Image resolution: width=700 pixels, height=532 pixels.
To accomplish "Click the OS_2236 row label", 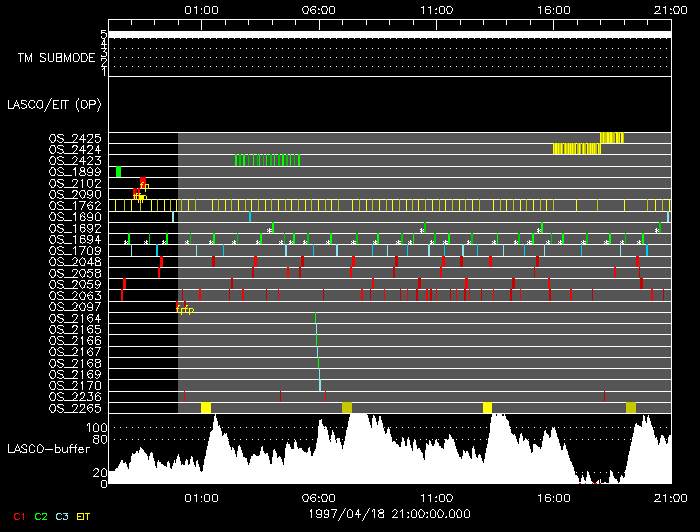I will click(x=75, y=396).
